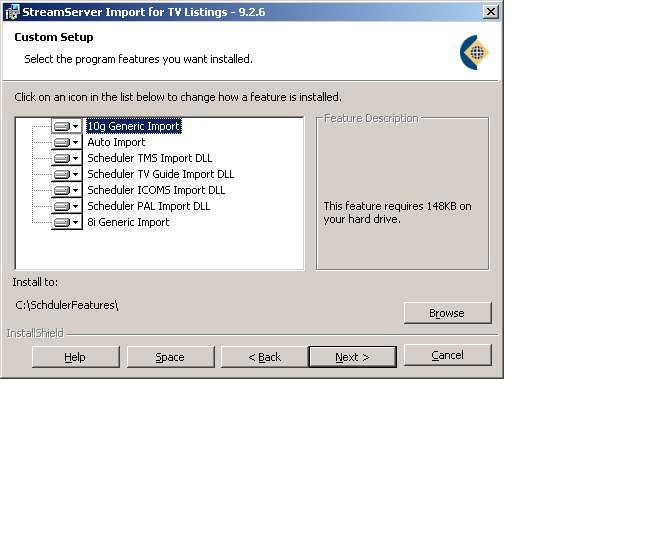Open install options for Scheduler PAL Import DLL
The width and height of the screenshot is (650, 548).
pos(67,206)
